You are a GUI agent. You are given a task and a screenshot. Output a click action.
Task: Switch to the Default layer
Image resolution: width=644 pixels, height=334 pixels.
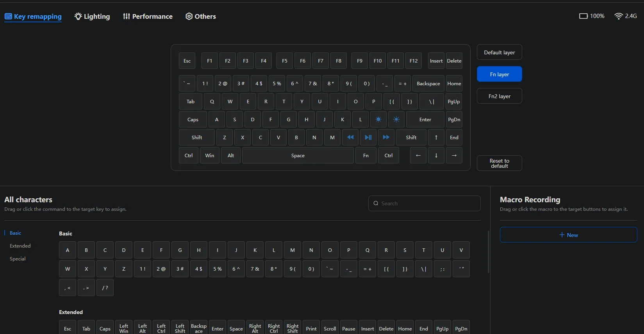pos(499,52)
